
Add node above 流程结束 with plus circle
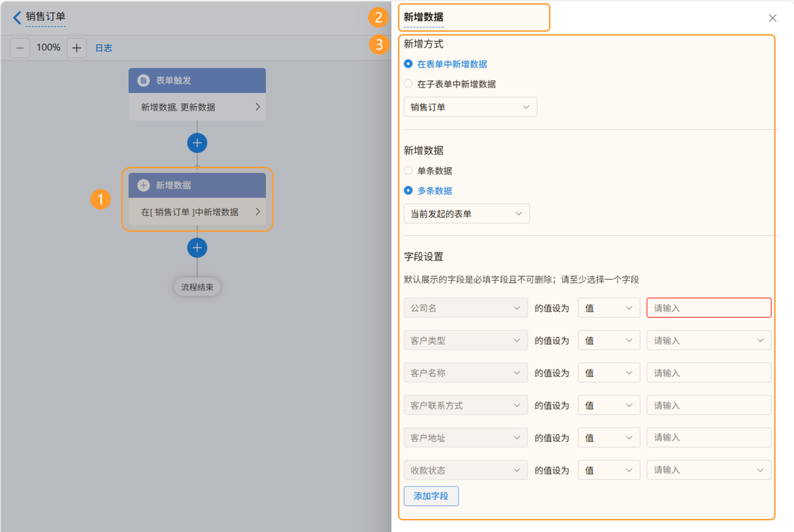[x=197, y=248]
